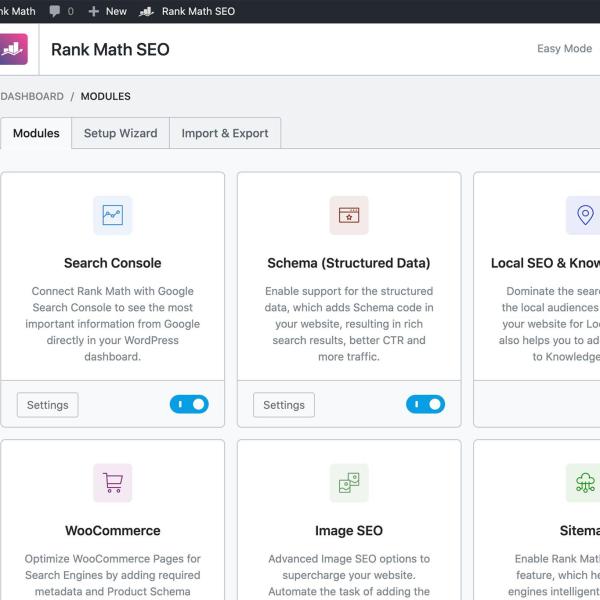Screen dimensions: 600x600
Task: Click the Search Console chart icon
Action: point(112,215)
